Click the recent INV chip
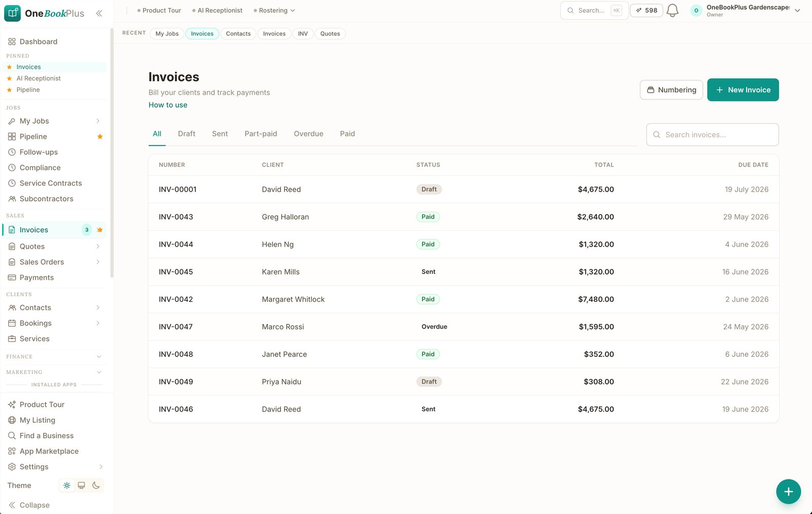 (x=303, y=34)
